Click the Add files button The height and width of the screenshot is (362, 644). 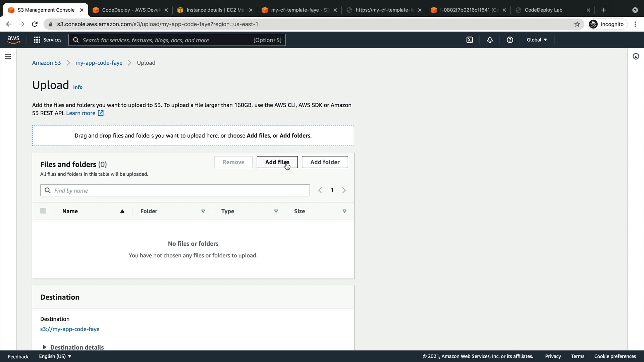click(277, 162)
